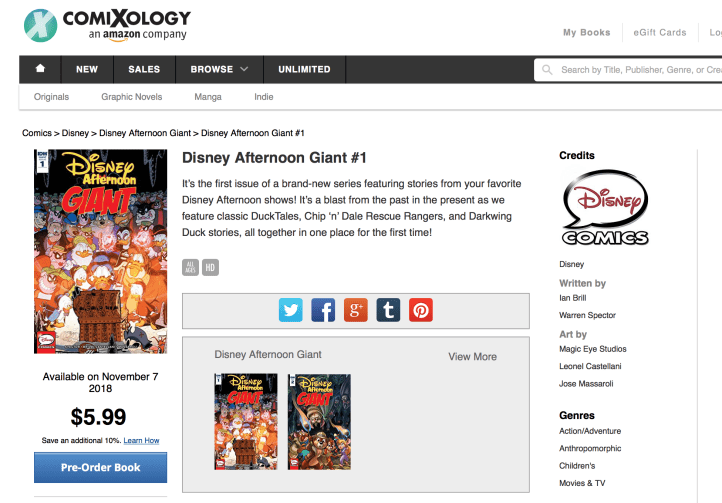Open View More for Disney Afternoon Giant
Viewport: 722px width, 503px height.
pos(472,357)
